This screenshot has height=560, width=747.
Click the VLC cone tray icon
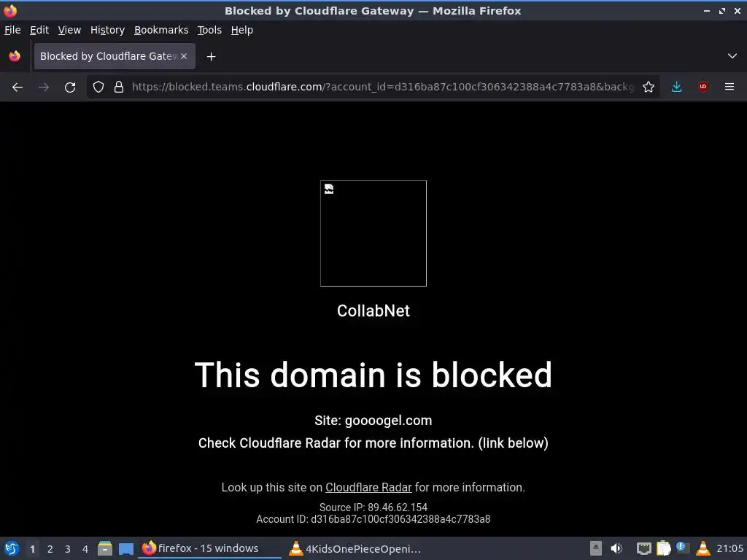coord(703,548)
